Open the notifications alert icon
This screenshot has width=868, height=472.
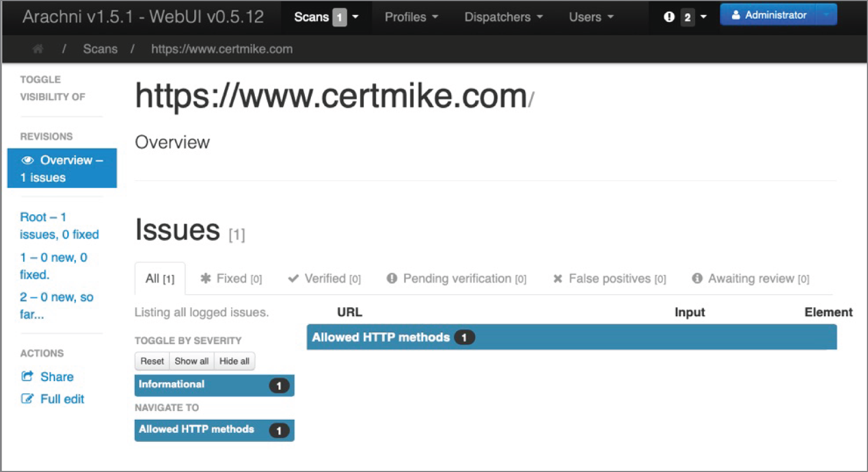pyautogui.click(x=669, y=17)
